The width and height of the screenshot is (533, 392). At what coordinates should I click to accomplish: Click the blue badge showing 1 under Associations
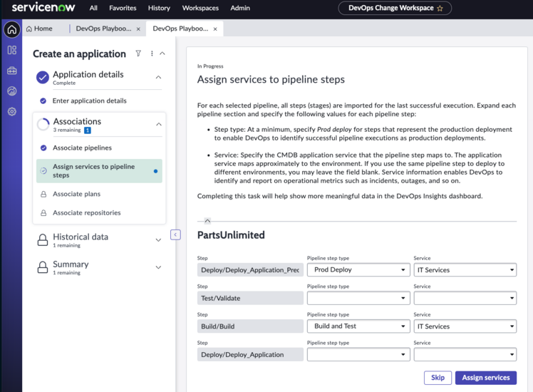[88, 130]
